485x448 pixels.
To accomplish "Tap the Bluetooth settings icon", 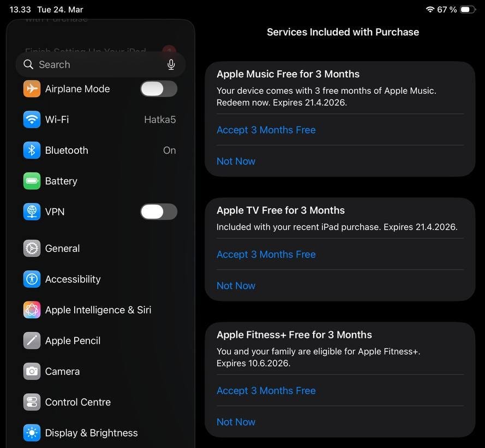I will 32,150.
